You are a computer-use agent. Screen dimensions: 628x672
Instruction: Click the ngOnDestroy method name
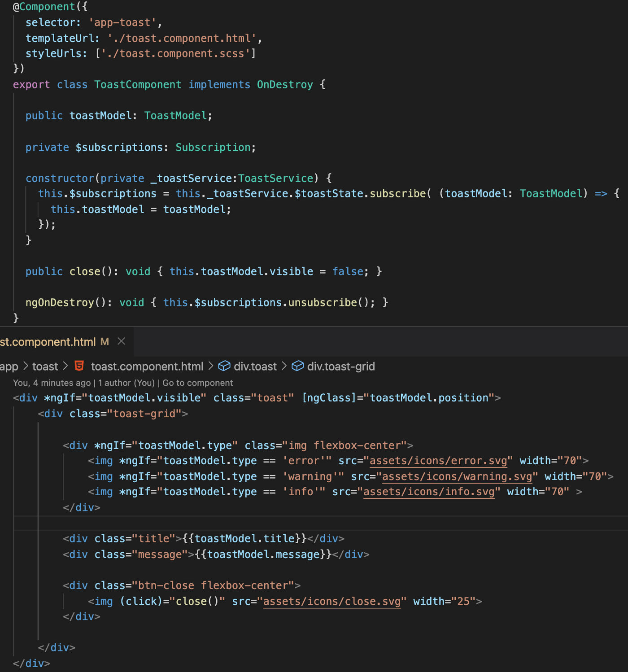[60, 302]
